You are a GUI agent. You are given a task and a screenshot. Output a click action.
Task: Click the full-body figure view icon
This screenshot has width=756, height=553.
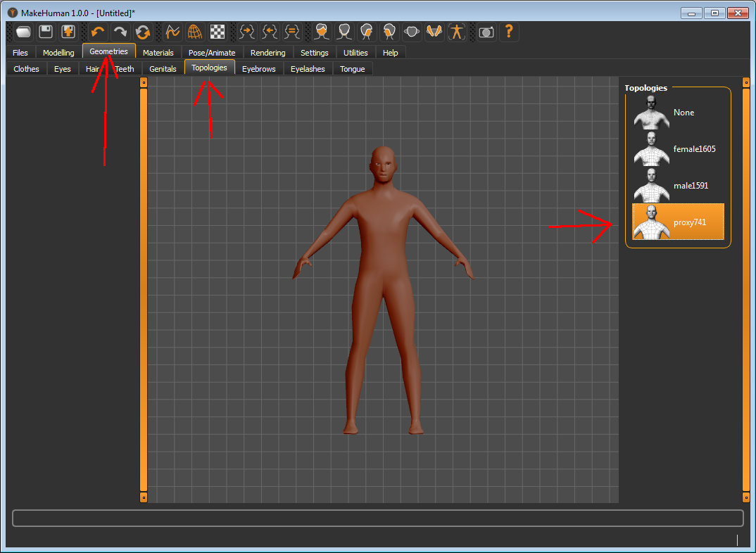click(x=457, y=32)
